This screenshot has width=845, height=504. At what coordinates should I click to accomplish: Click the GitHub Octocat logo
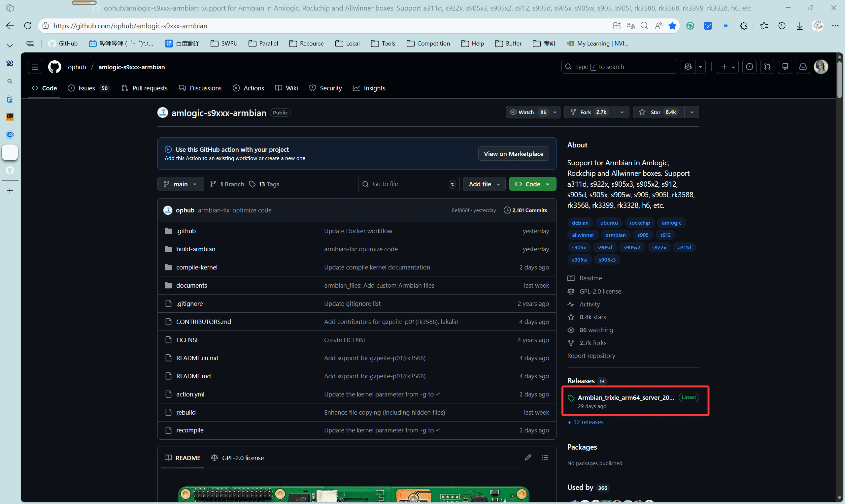pos(54,67)
